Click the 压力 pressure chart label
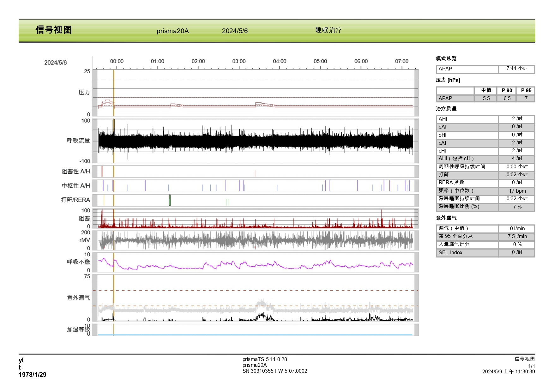 point(84,92)
